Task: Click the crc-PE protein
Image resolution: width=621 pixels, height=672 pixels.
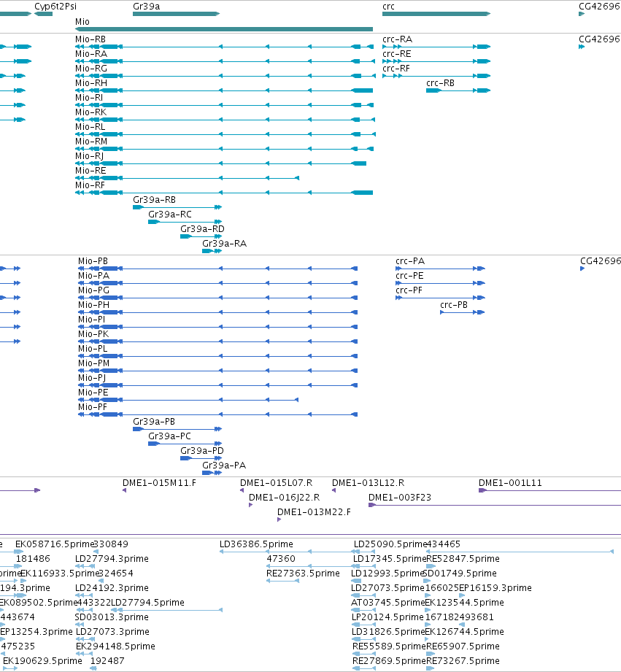Action: pos(409,276)
